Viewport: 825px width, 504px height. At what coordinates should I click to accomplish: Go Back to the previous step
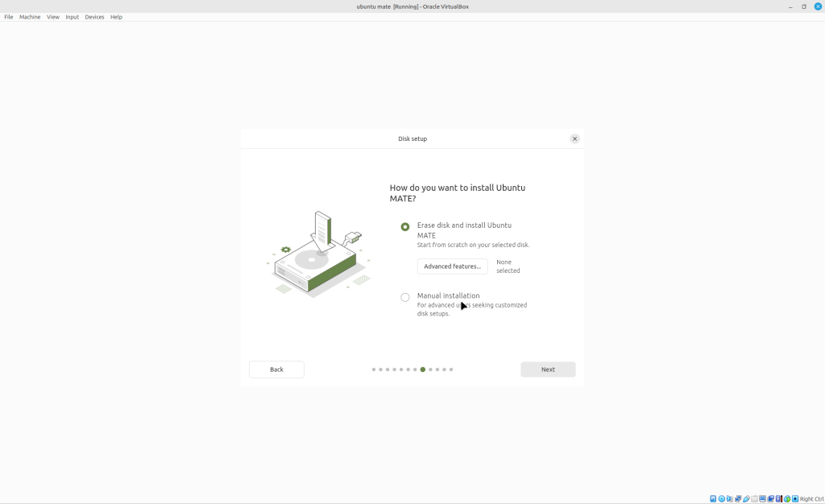click(x=276, y=370)
